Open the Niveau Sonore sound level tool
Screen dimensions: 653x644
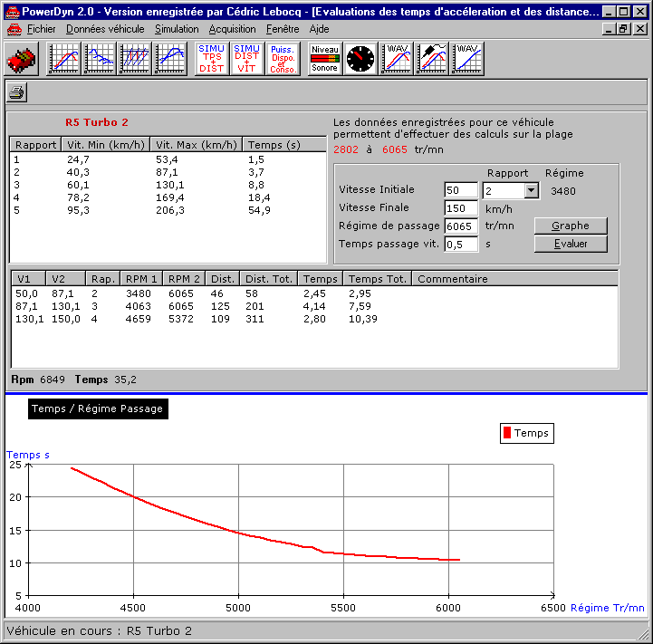325,59
